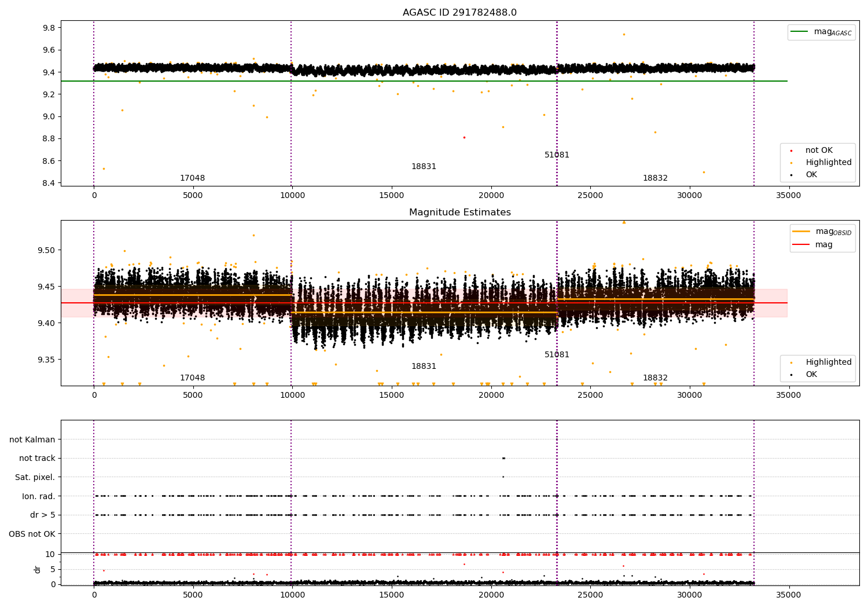Click the 'not Kalman' y-axis label
The height and width of the screenshot is (608, 868).
(32, 440)
